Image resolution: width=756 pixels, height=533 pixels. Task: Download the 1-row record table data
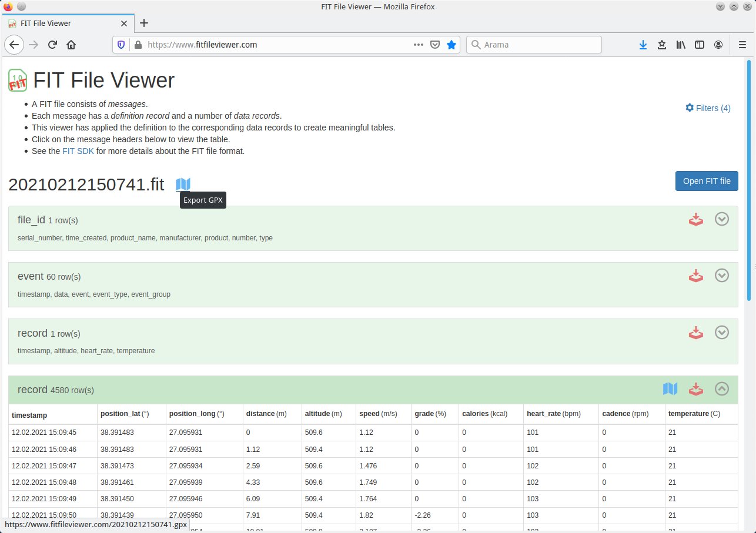point(696,333)
